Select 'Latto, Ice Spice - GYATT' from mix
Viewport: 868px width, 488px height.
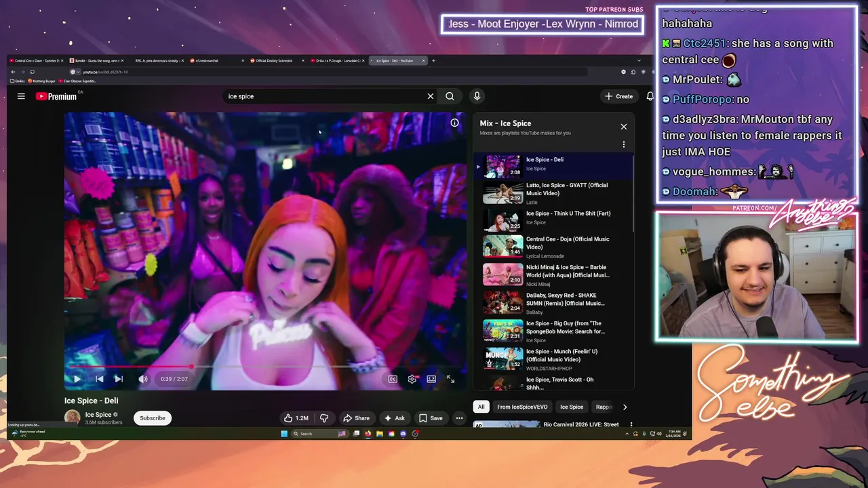(553, 193)
